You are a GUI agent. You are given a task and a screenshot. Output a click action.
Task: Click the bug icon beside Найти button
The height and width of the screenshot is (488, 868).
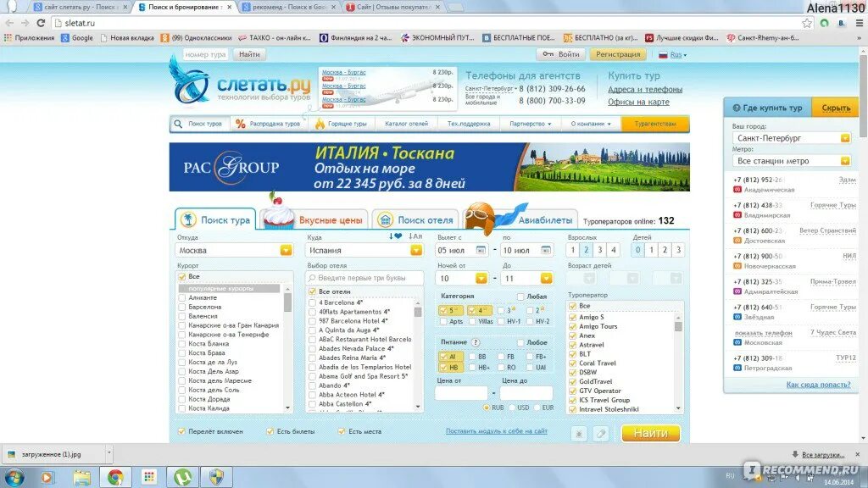coord(579,434)
